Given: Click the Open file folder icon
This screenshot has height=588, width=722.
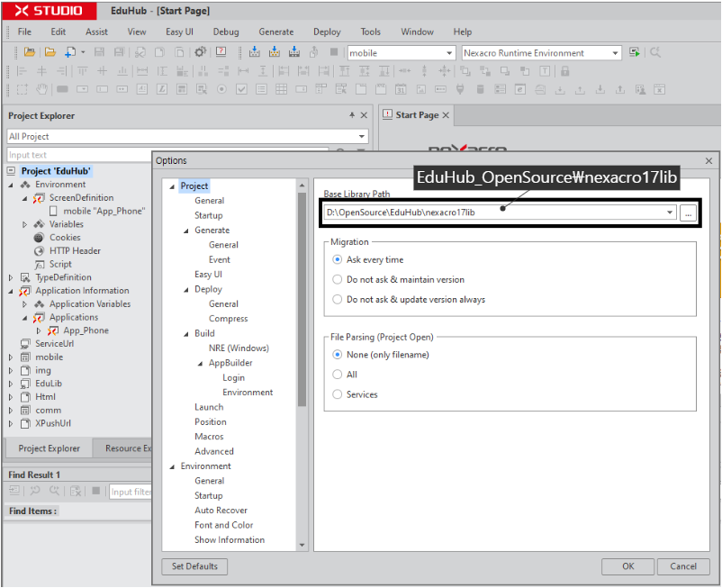Looking at the screenshot, I should pos(50,52).
